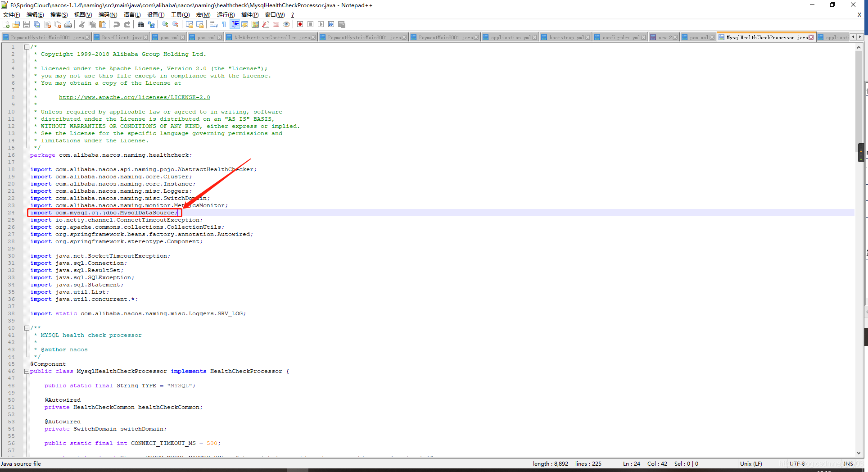Create a new file with toolbar icon
This screenshot has height=472, width=868.
coord(6,24)
